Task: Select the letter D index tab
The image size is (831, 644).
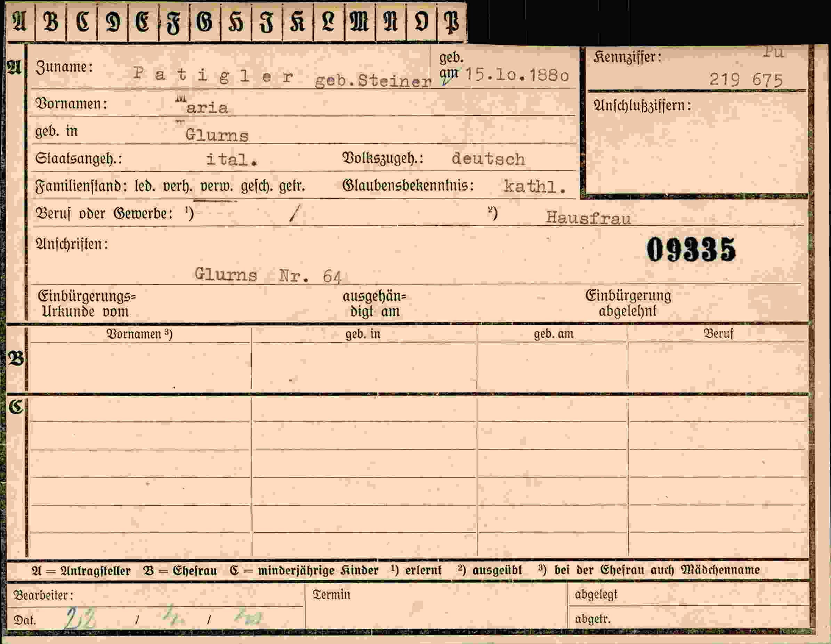Action: click(113, 22)
